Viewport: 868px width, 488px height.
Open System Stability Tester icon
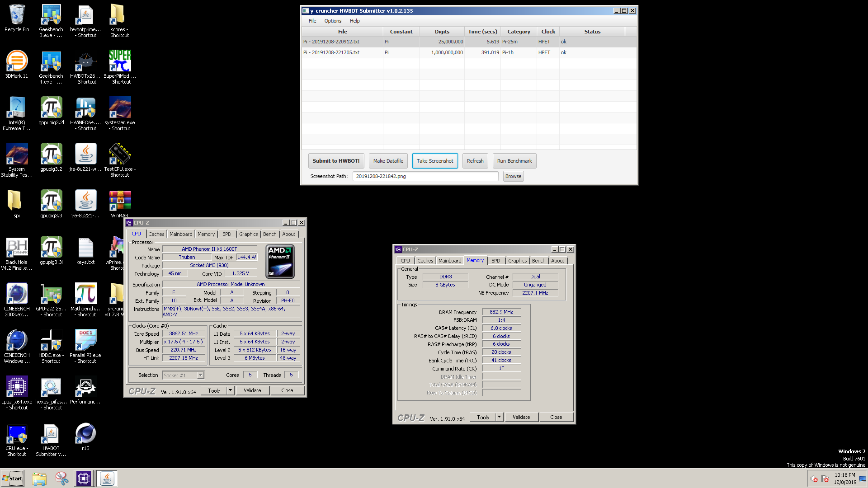coord(17,160)
